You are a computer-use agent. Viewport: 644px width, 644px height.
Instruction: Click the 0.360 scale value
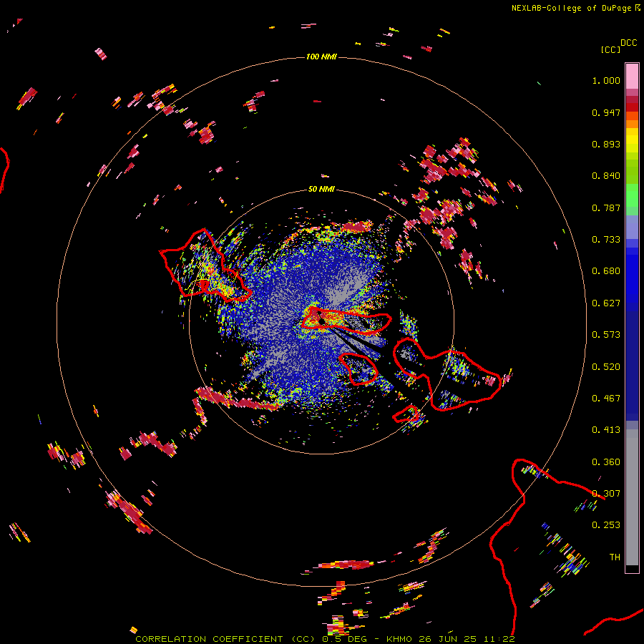[x=606, y=462]
